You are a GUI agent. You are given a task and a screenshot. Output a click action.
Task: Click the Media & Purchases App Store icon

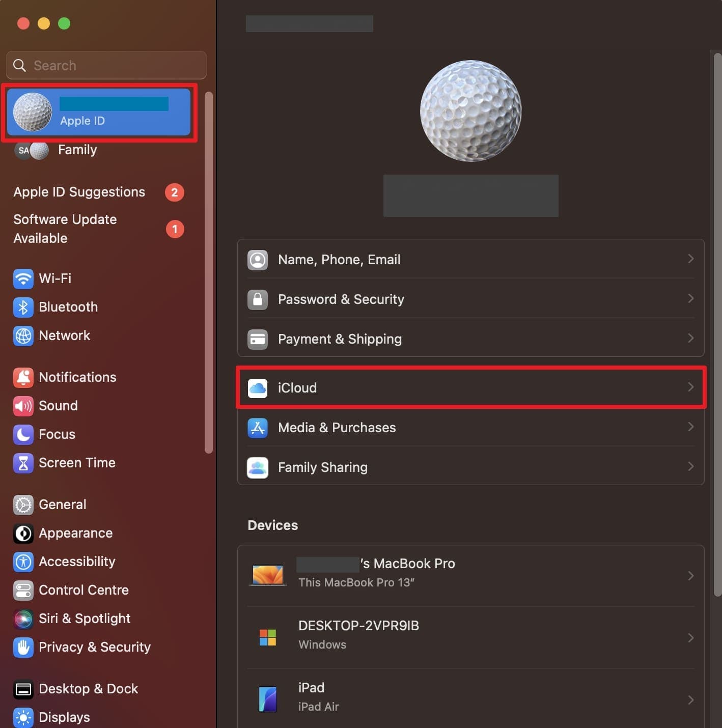pos(258,428)
